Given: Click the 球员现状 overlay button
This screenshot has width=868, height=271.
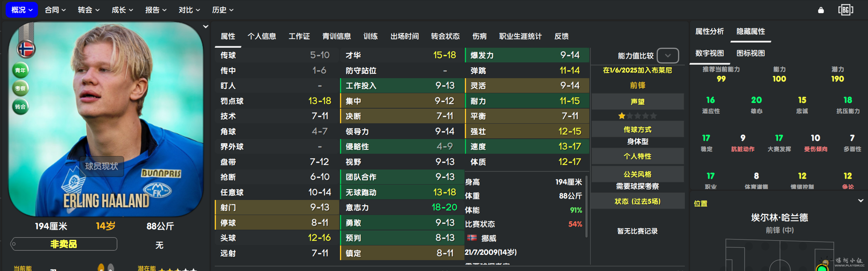Looking at the screenshot, I should [102, 166].
